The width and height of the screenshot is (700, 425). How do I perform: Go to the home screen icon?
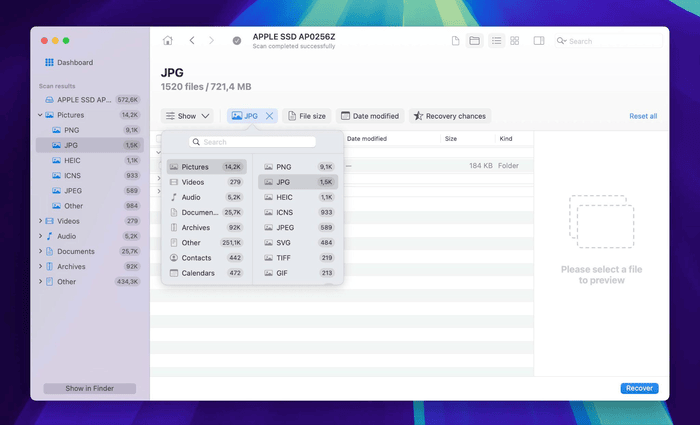pos(167,41)
